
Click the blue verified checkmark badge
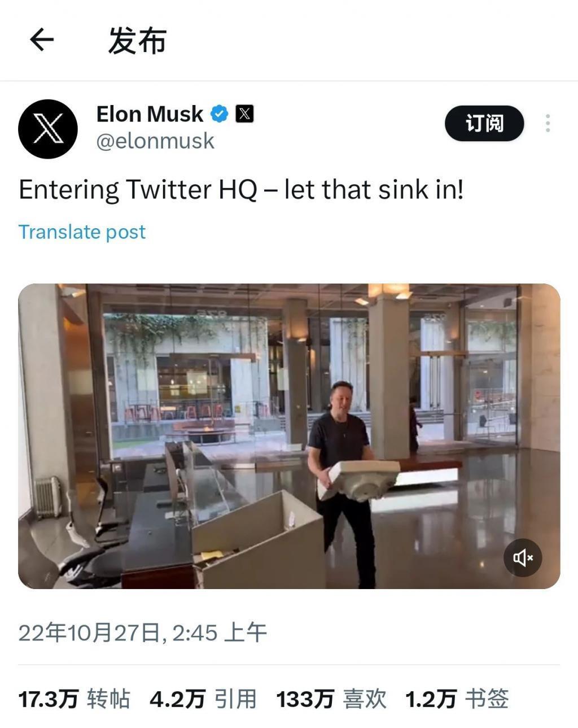coord(219,114)
